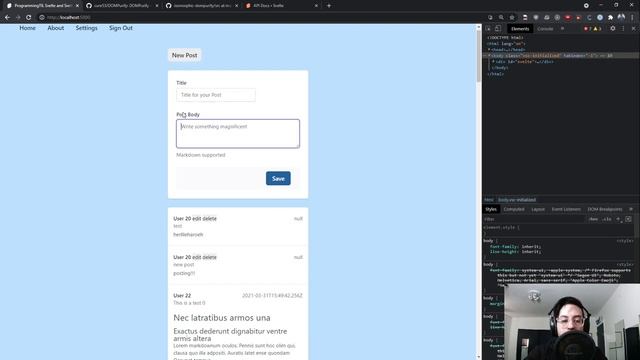Viewport: 640px width, 360px height.
Task: Expand the body node in the DOM tree
Action: coord(489,56)
